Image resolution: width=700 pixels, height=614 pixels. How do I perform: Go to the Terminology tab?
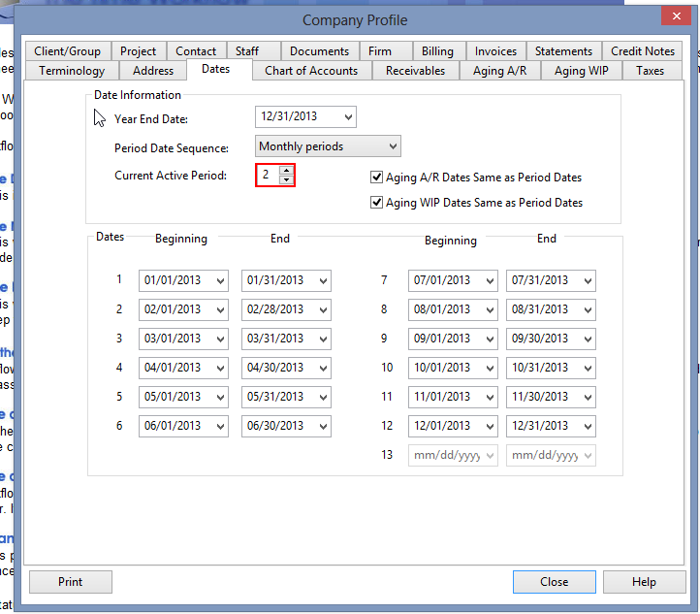coord(72,71)
